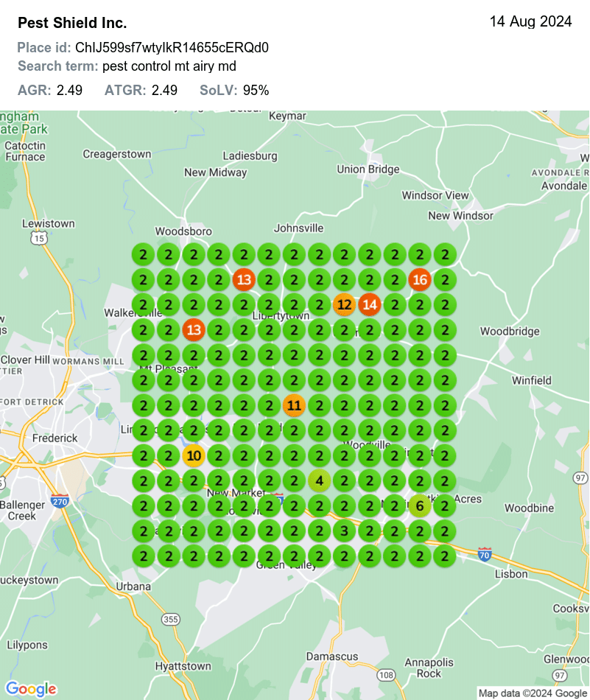Viewport: 590px width, 700px height.
Task: Click the Route 108 shield near Damascus
Action: point(385,674)
